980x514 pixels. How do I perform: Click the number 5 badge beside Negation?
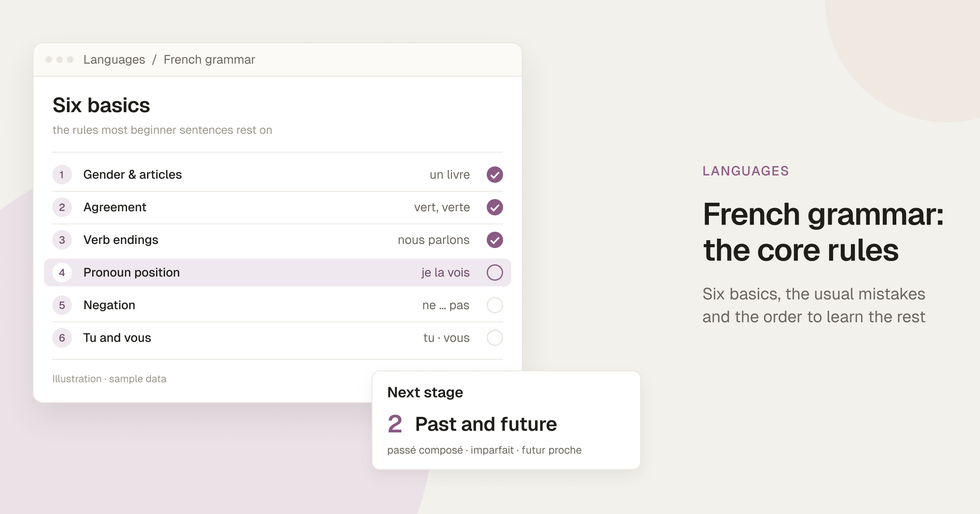point(62,305)
